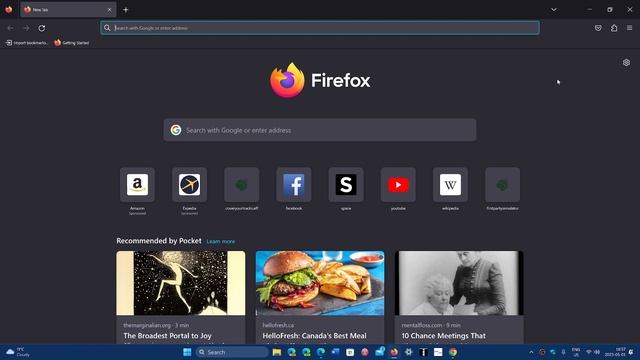Open the Amazon shortcut tile
The width and height of the screenshot is (640, 360).
click(137, 184)
